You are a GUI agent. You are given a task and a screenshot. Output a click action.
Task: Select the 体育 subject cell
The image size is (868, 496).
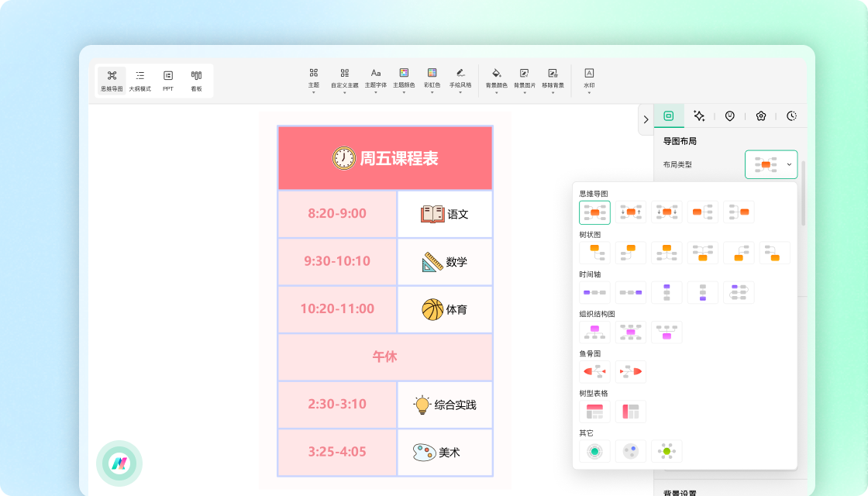[x=445, y=309]
